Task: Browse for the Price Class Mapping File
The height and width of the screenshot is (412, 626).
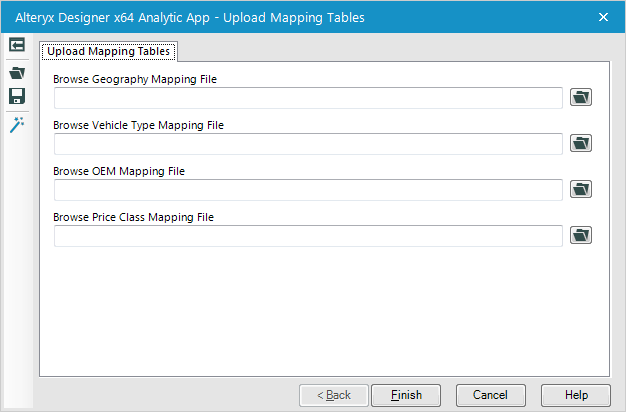Action: 581,235
